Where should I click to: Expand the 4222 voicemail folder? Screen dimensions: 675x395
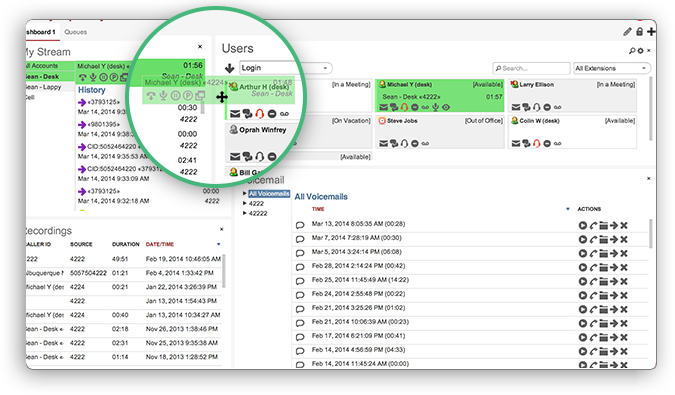click(245, 204)
